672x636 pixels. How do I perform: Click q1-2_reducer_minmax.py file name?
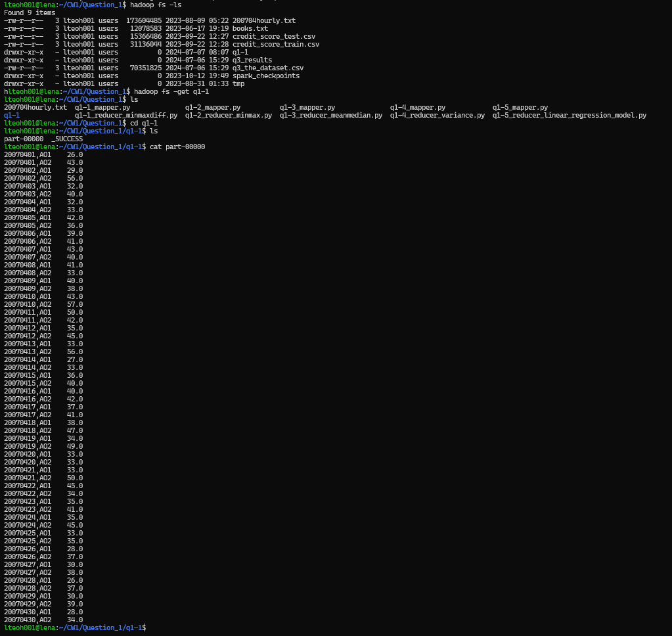(x=229, y=115)
